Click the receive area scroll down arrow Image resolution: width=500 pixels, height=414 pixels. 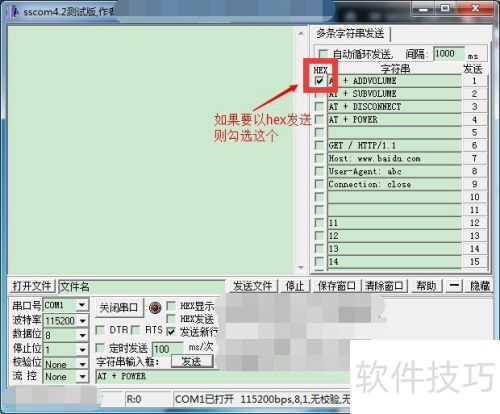coord(301,267)
